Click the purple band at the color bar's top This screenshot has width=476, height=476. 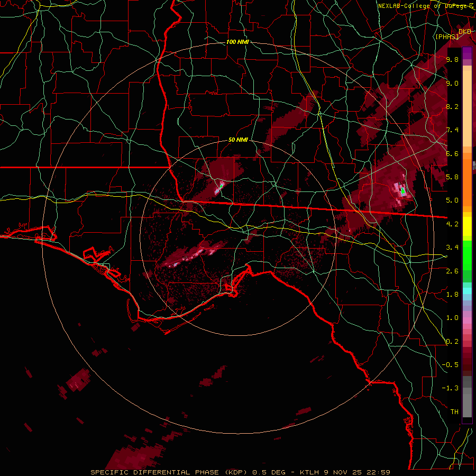467,53
